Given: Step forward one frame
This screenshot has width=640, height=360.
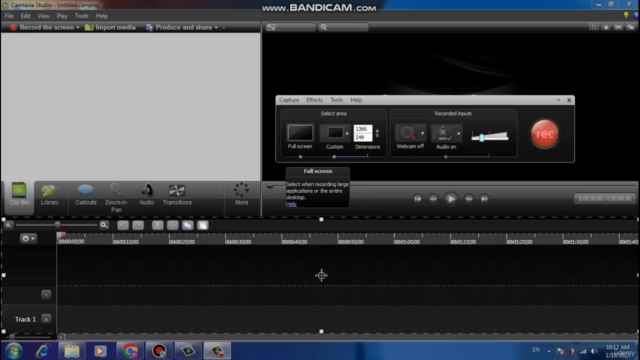Looking at the screenshot, I should pos(469,199).
